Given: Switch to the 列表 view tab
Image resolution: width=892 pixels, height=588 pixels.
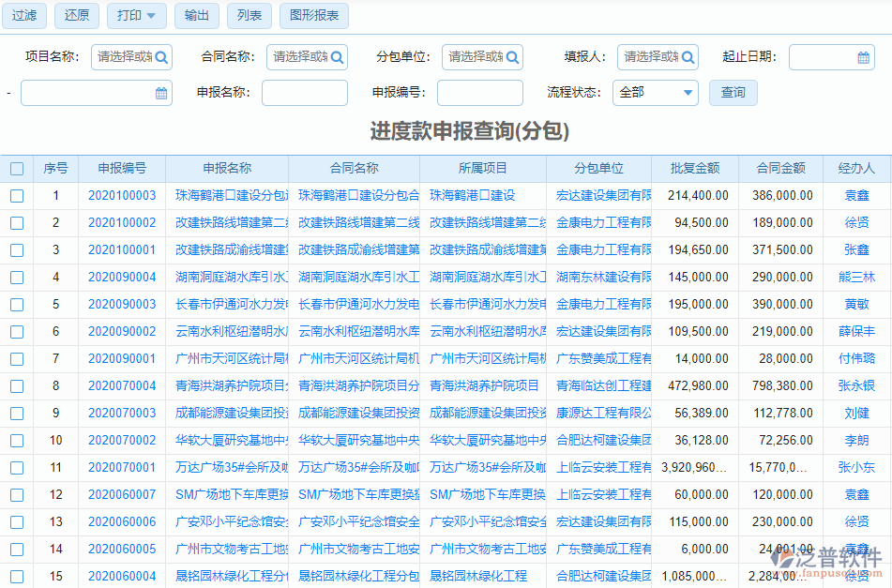Looking at the screenshot, I should pyautogui.click(x=249, y=16).
